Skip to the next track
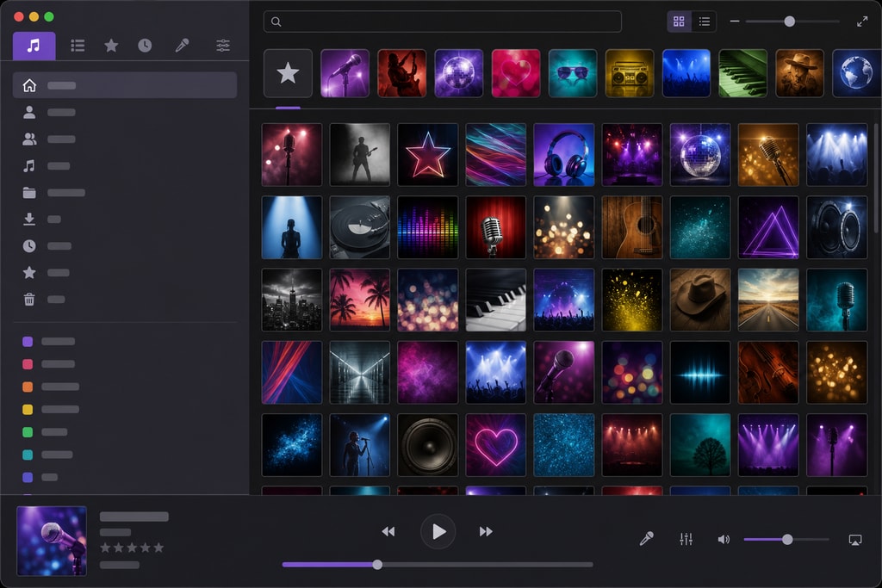Image resolution: width=882 pixels, height=588 pixels. [x=486, y=531]
